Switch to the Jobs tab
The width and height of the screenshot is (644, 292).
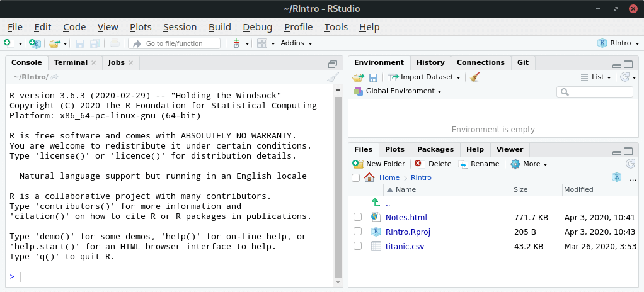(116, 62)
